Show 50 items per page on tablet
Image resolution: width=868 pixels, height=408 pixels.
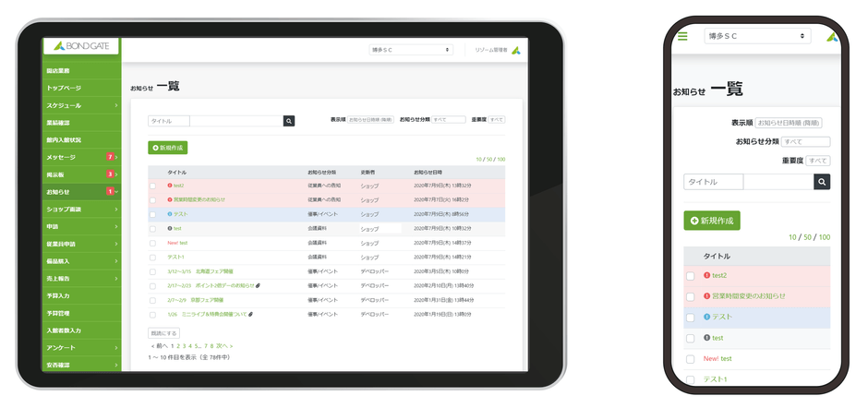pyautogui.click(x=490, y=160)
